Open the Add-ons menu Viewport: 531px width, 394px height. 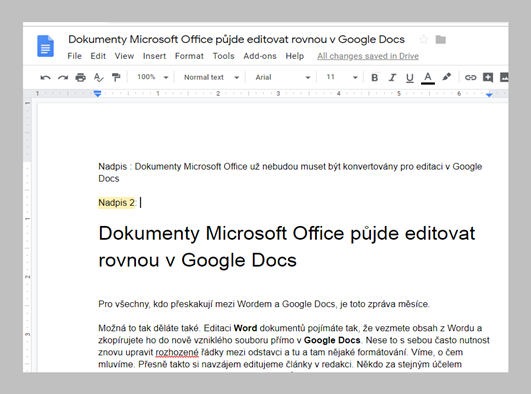[x=260, y=56]
